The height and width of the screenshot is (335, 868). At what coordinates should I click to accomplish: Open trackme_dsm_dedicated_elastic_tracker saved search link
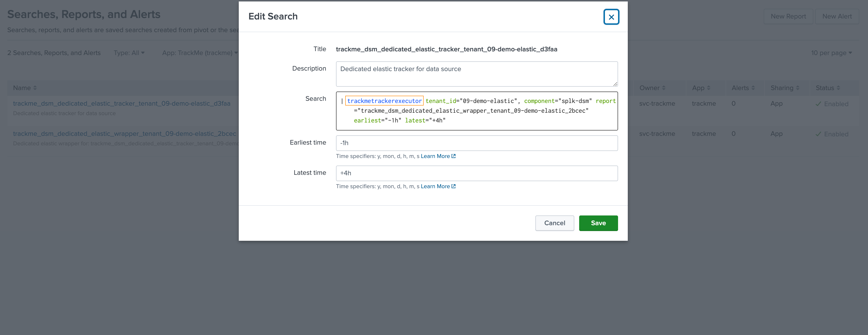(x=122, y=103)
